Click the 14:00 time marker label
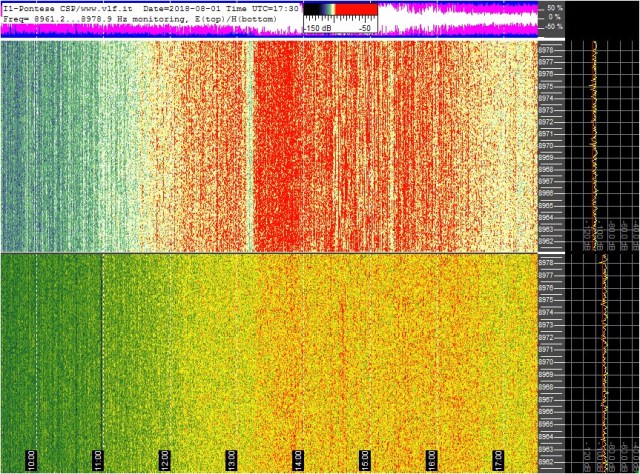The image size is (640, 474). [x=298, y=462]
